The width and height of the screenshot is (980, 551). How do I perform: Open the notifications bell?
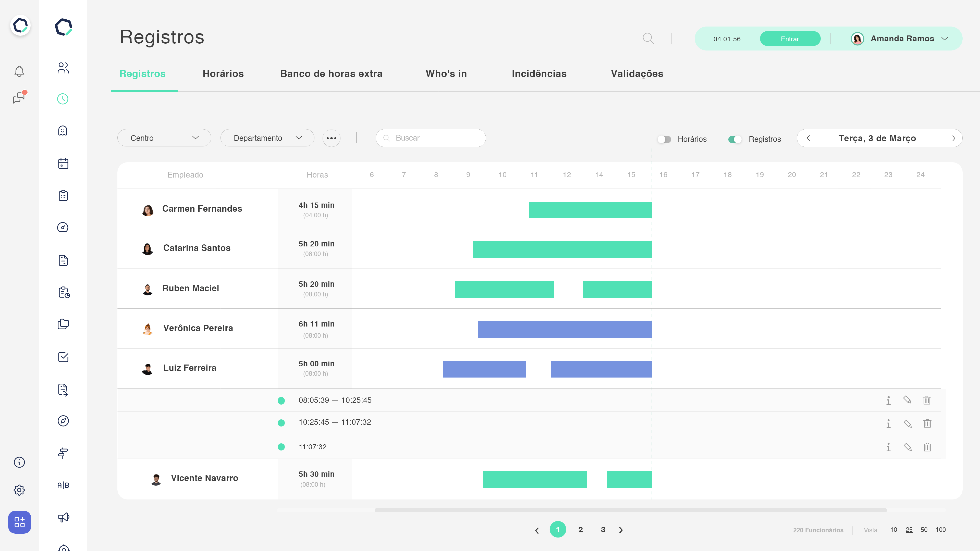pyautogui.click(x=19, y=71)
